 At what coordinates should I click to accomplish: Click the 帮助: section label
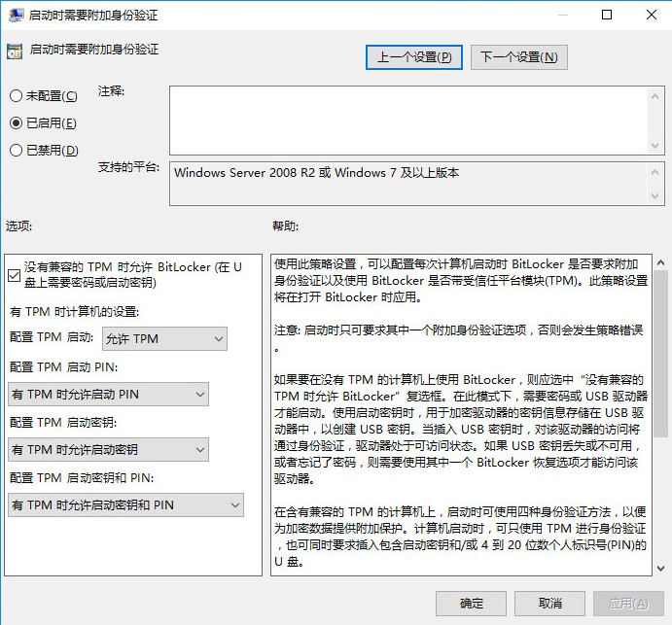coord(285,226)
